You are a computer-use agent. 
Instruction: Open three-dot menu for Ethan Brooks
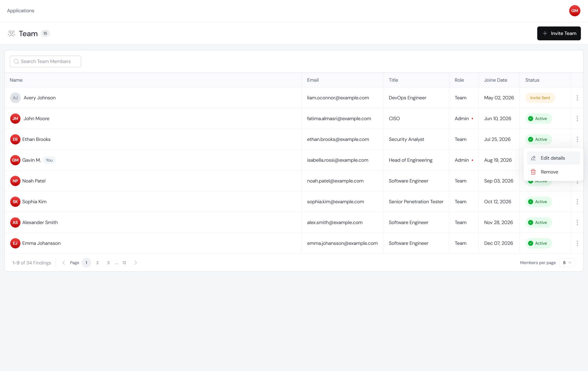577,139
